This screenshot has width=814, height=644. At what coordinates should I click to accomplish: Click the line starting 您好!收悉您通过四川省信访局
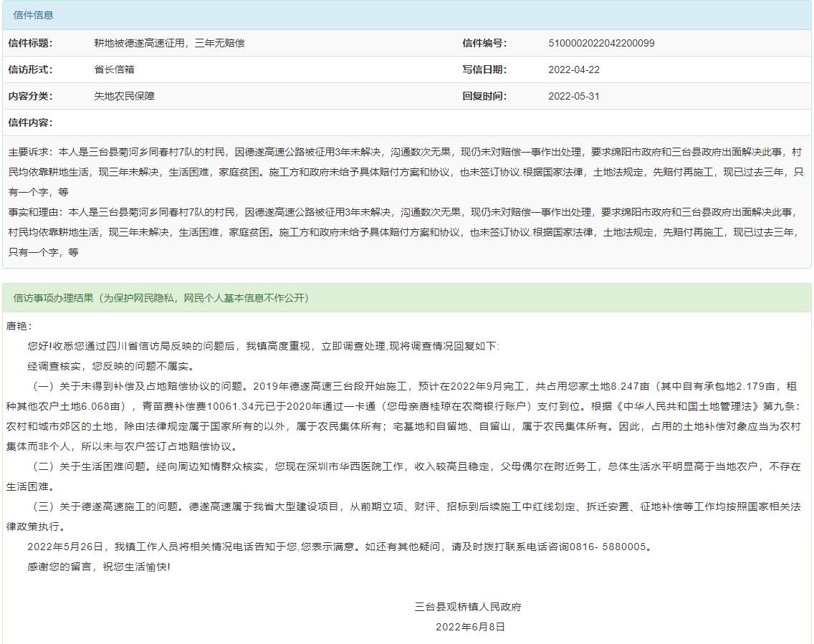tap(264, 346)
